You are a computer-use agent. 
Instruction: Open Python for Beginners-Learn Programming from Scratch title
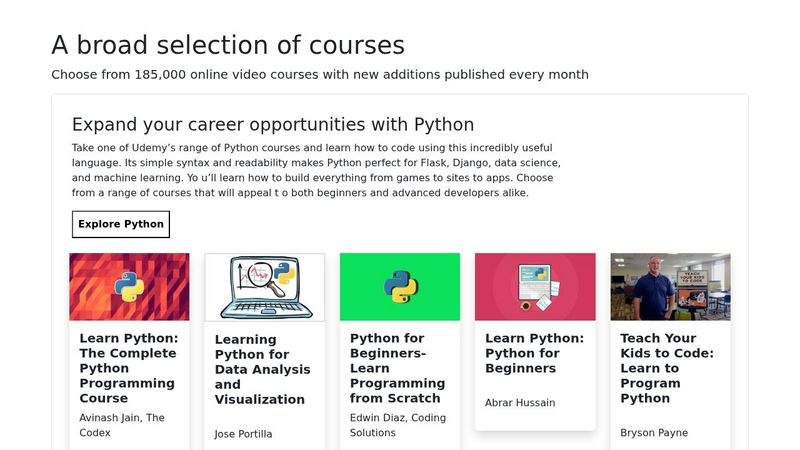397,368
